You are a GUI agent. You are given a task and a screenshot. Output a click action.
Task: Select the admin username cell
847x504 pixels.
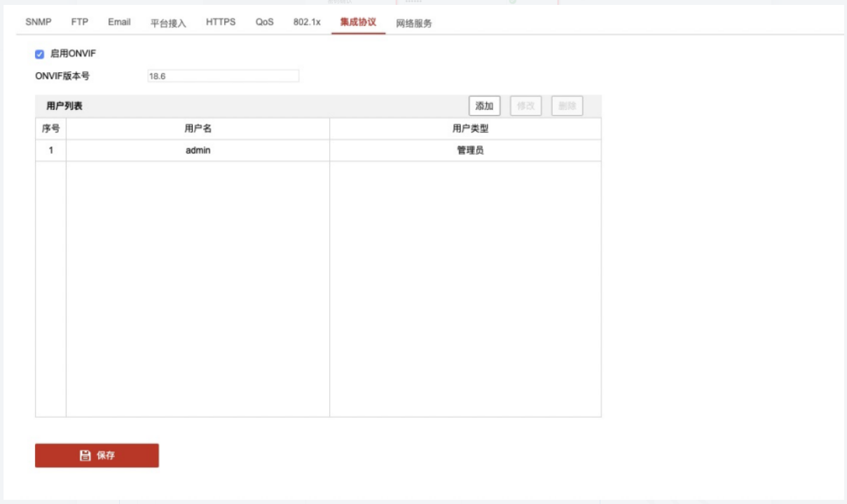198,150
